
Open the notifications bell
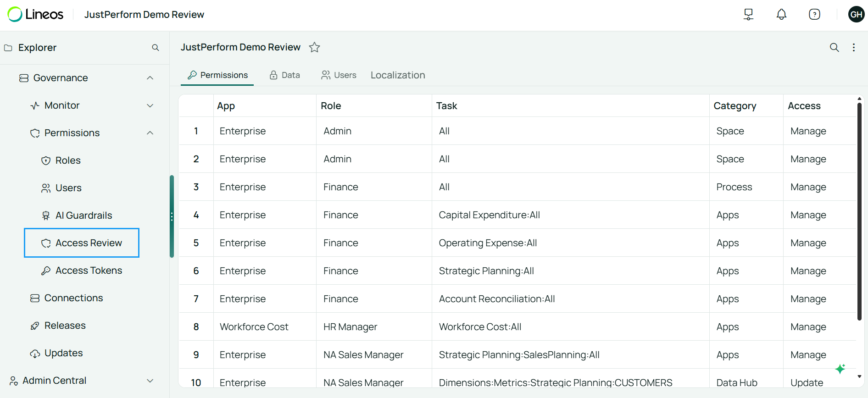pos(781,14)
